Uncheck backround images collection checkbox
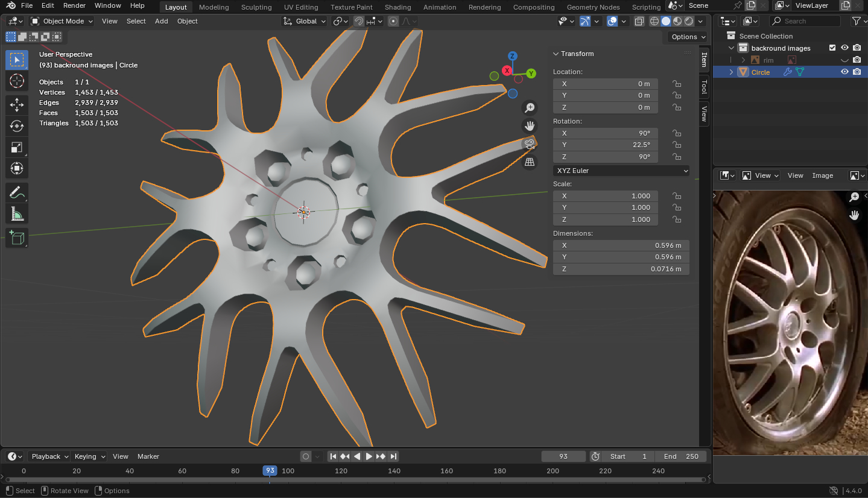Screen dimensions: 868x498 pyautogui.click(x=832, y=48)
